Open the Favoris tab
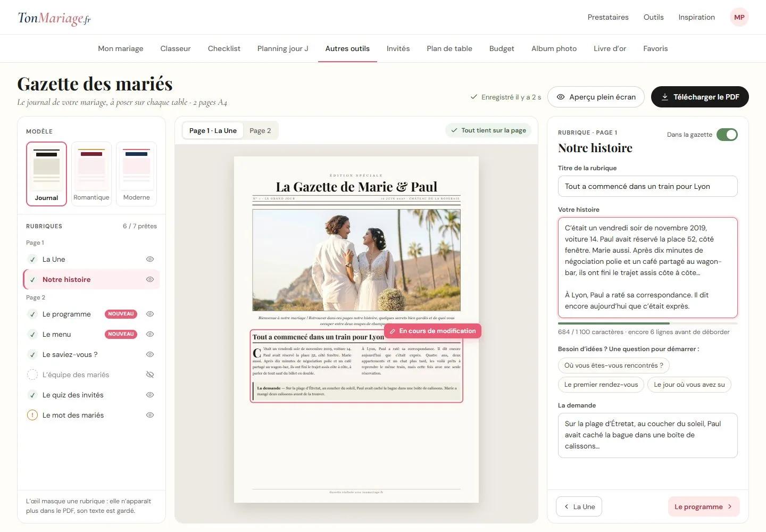Screen dimensions: 766x532 [x=655, y=48]
